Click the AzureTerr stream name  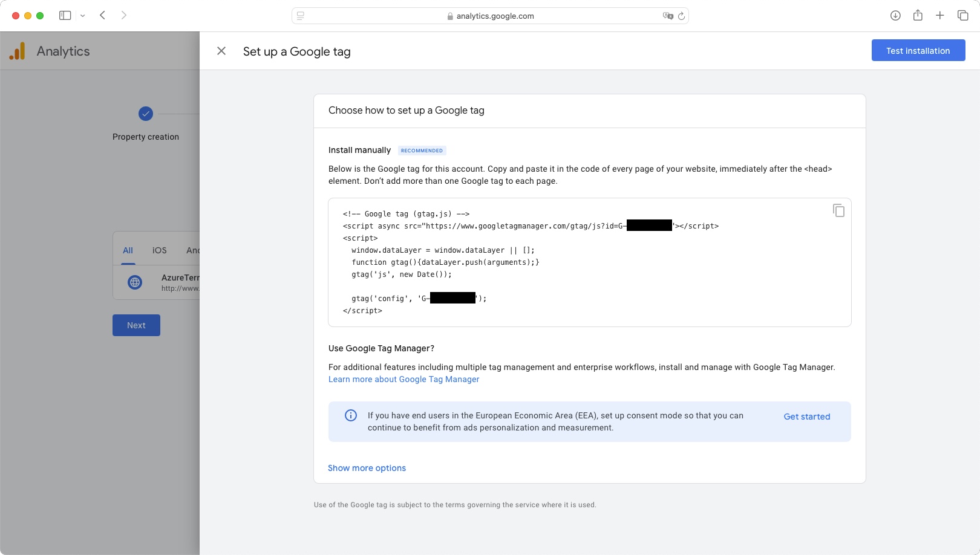tap(180, 277)
